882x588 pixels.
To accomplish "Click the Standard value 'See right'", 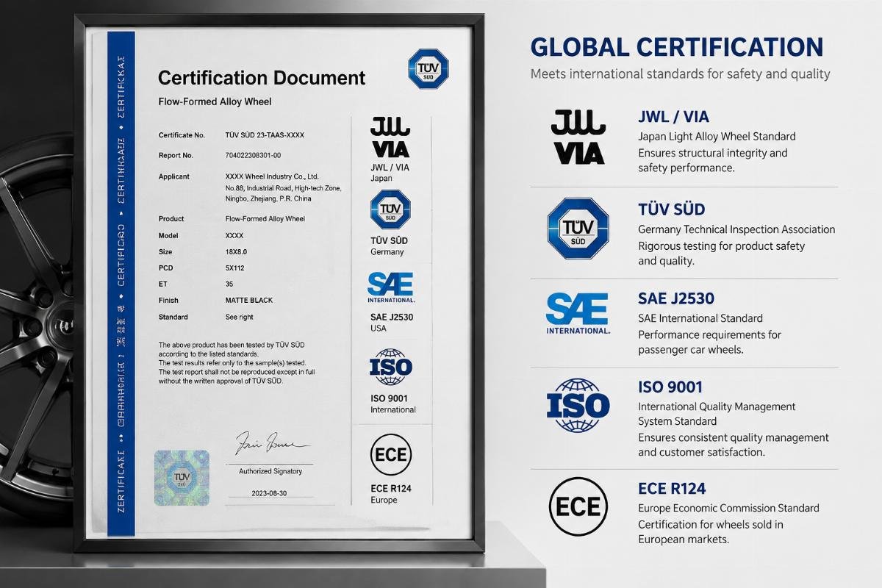I will pyautogui.click(x=240, y=318).
